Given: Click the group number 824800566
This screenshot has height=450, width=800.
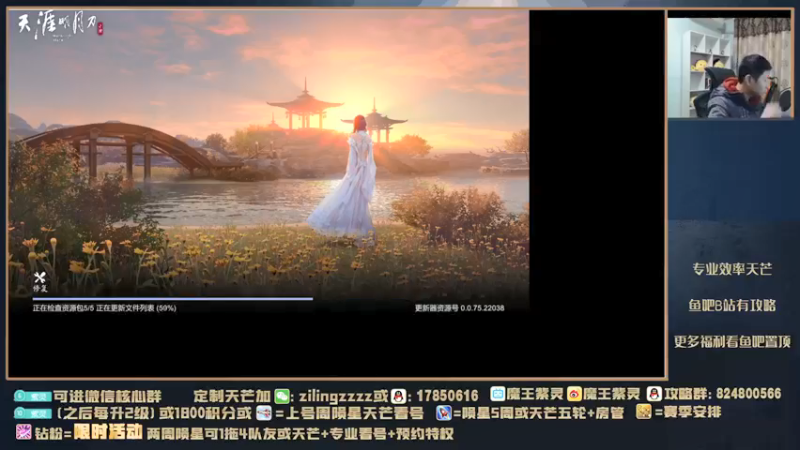Looking at the screenshot, I should 748,393.
